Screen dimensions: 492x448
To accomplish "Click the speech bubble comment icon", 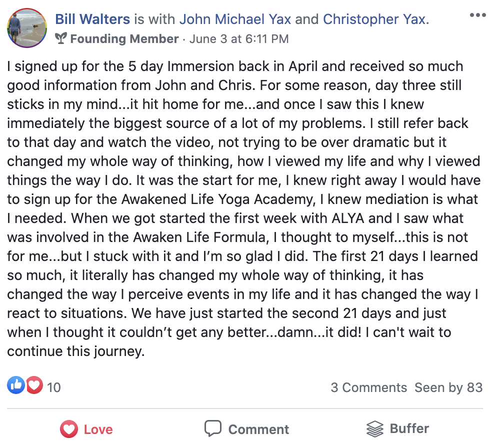I will click(213, 428).
